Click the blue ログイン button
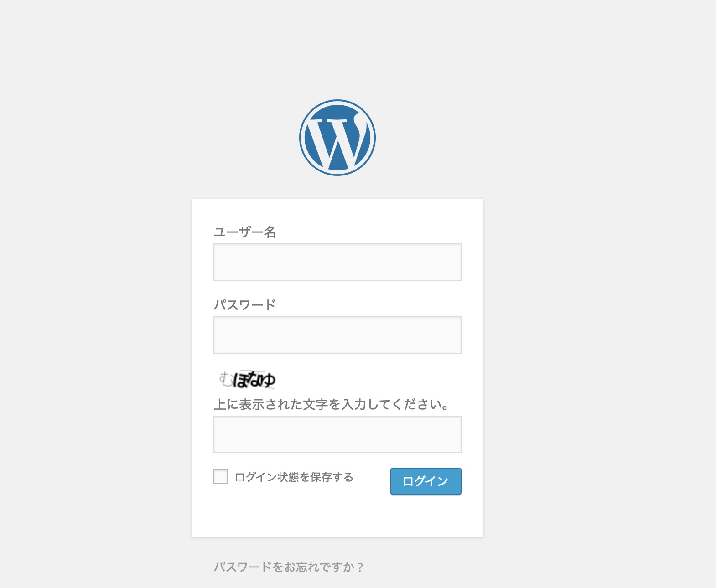The width and height of the screenshot is (716, 588). 426,481
